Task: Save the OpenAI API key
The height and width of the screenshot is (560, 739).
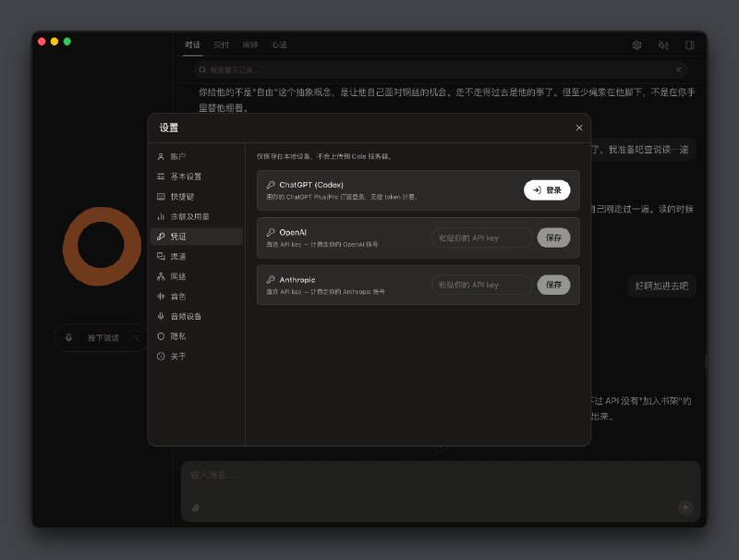Action: 553,237
